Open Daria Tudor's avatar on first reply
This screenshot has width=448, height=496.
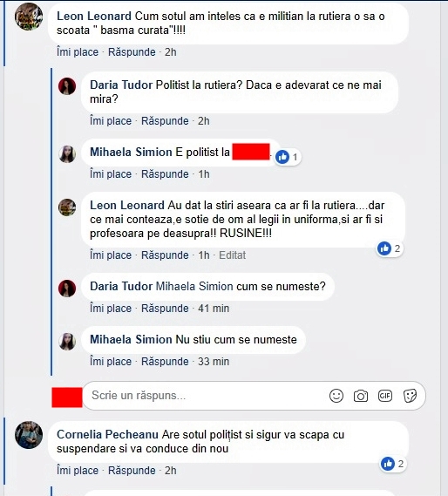67,86
